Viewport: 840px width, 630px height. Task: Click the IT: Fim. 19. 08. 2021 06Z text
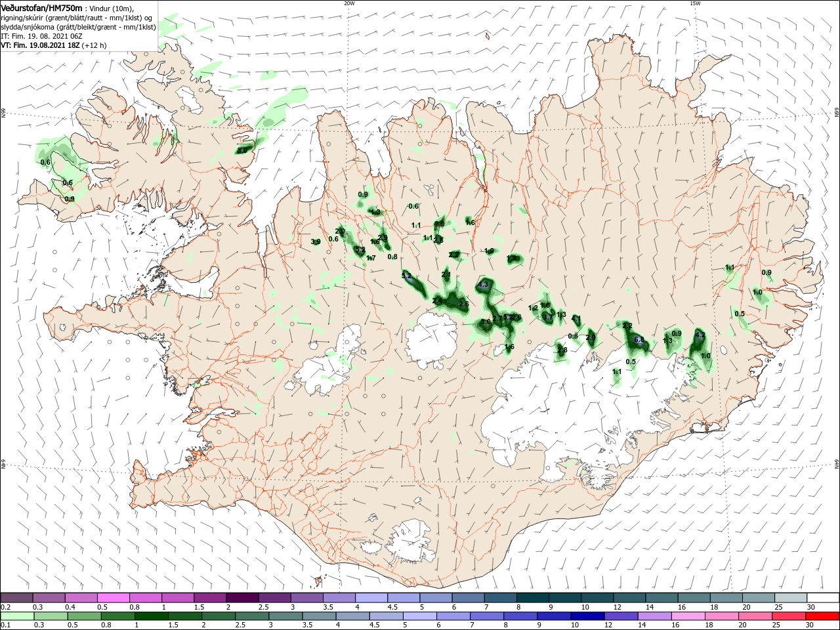tap(41, 36)
